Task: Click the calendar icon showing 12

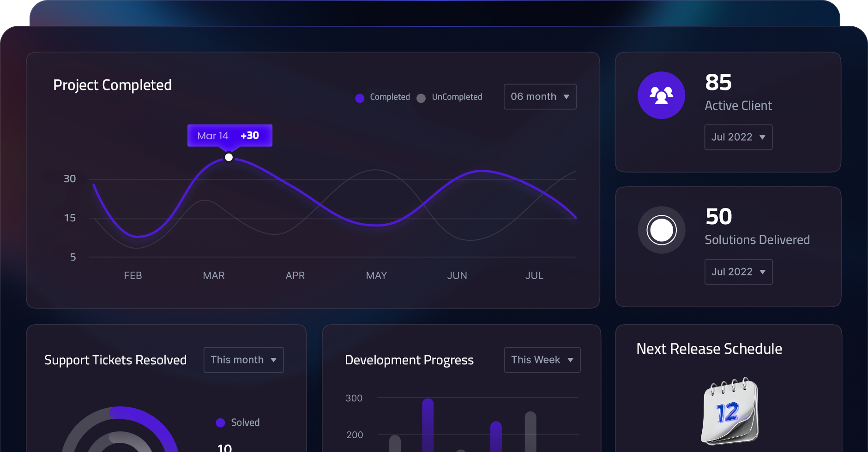Action: [729, 411]
